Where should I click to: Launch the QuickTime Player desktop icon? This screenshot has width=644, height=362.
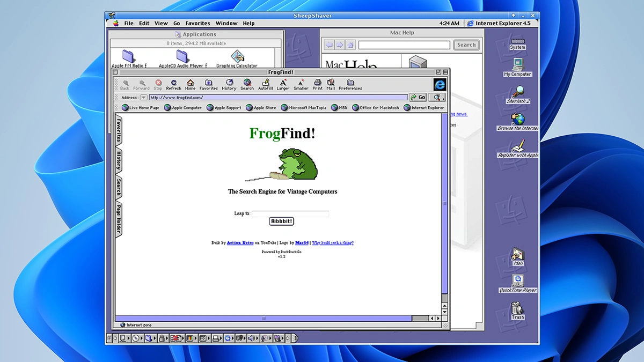pos(518,283)
